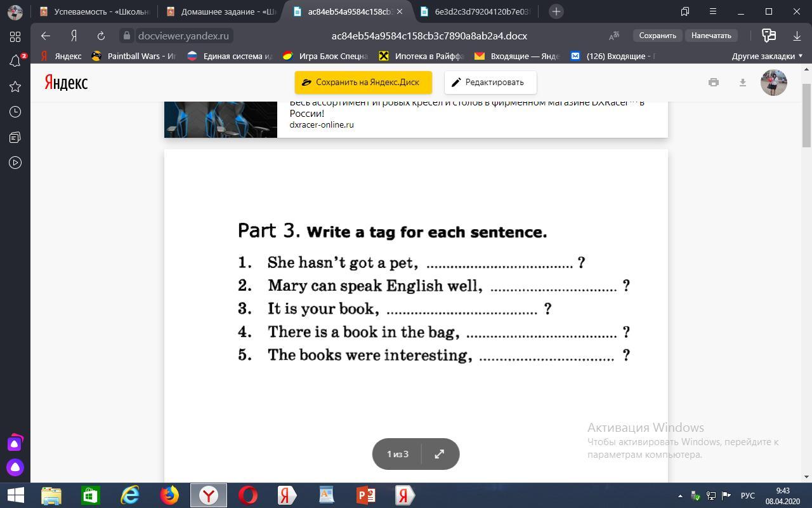Show hidden system tray icons
Screen dimensions: 812x508
[x=680, y=495]
